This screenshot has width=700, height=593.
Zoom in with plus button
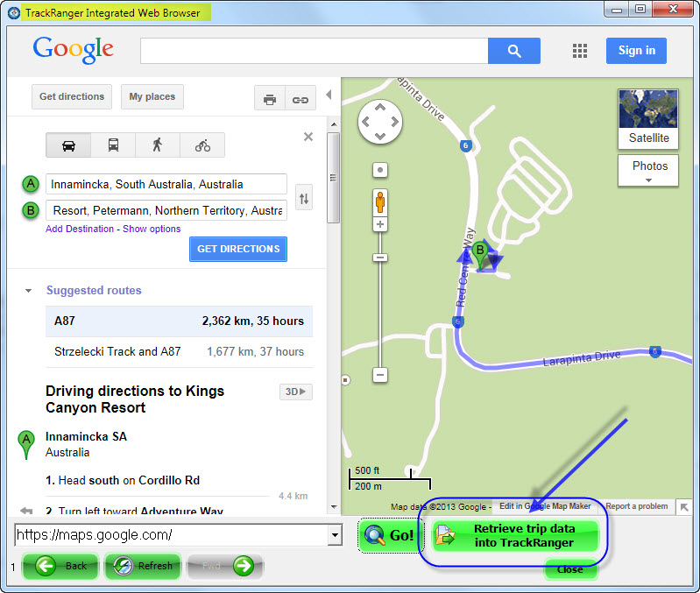tap(380, 224)
